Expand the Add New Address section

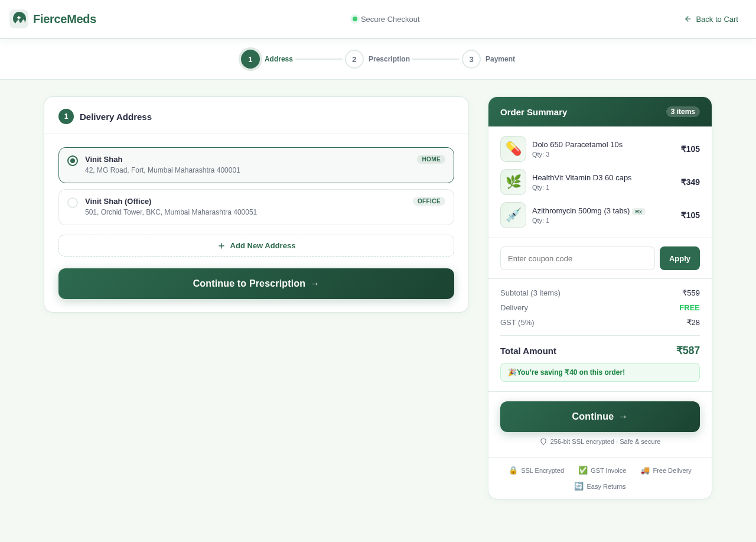[x=256, y=245]
